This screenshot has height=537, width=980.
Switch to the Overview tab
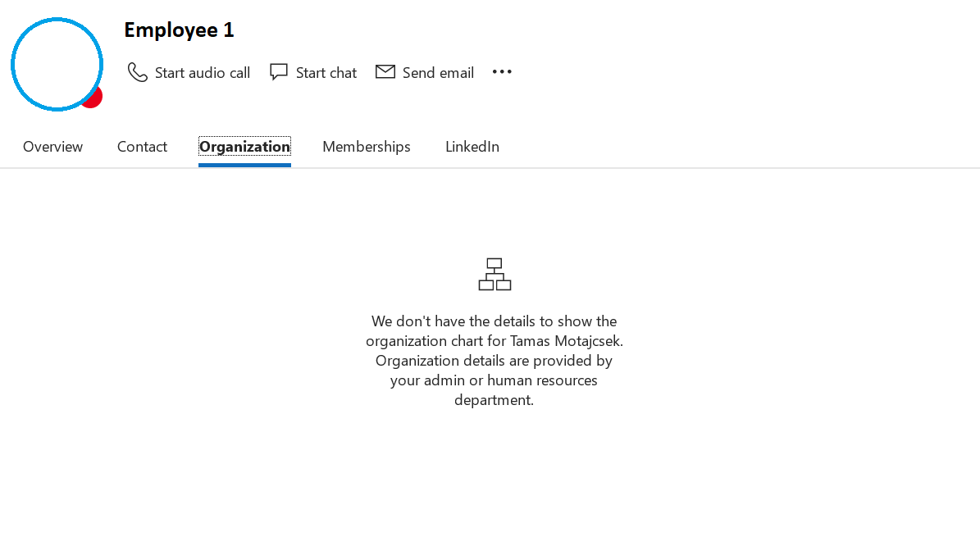click(x=52, y=146)
